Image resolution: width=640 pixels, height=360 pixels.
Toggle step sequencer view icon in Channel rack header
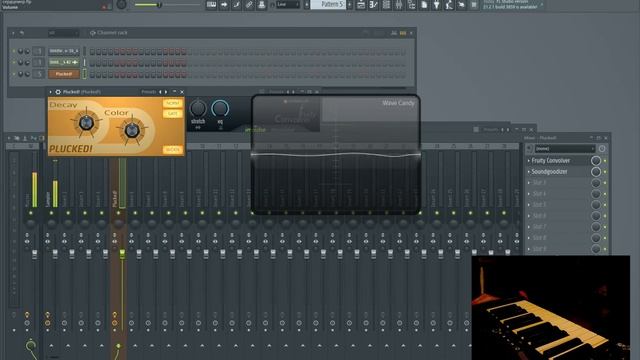[x=403, y=33]
